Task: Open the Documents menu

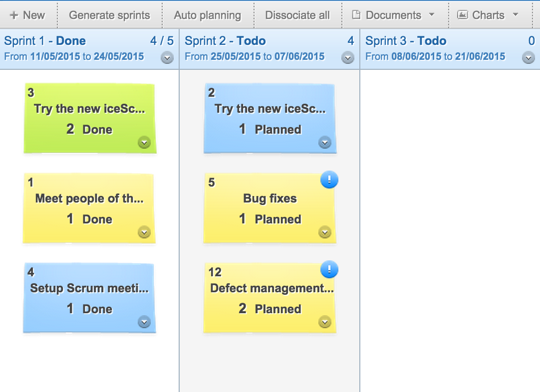Action: click(x=394, y=15)
